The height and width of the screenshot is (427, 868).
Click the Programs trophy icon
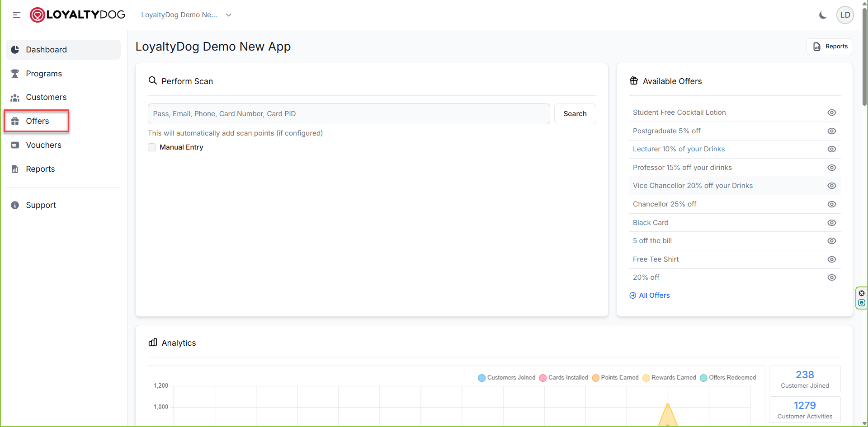pyautogui.click(x=15, y=74)
